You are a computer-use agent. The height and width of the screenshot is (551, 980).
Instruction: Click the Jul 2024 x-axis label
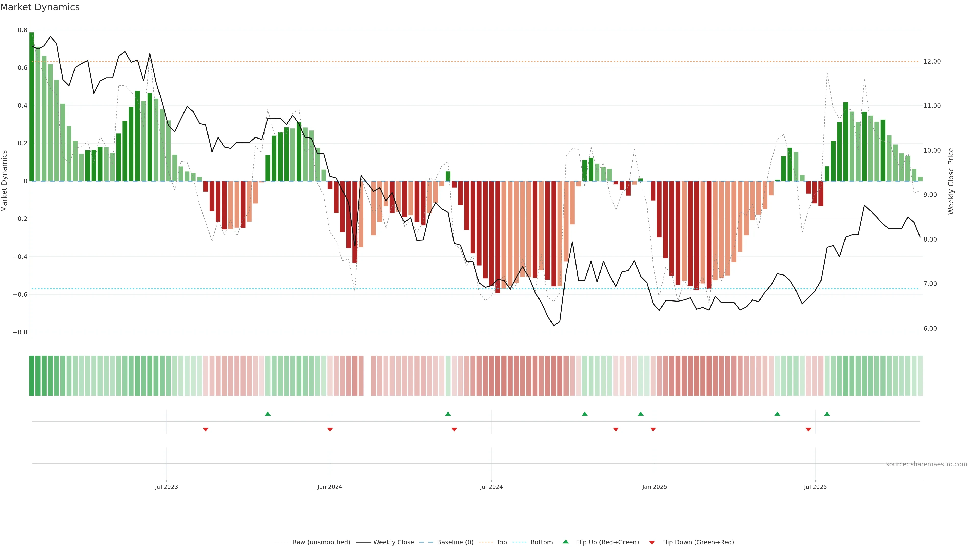coord(491,487)
